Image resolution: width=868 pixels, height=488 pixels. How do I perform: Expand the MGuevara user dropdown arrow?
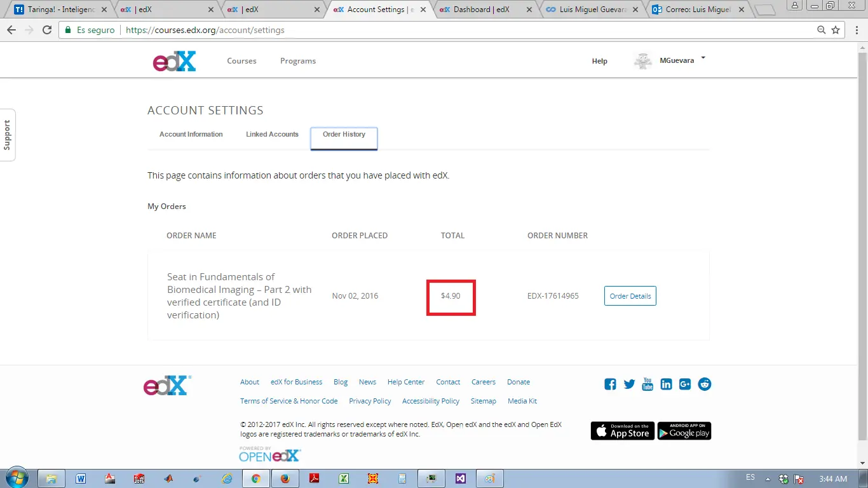point(703,58)
